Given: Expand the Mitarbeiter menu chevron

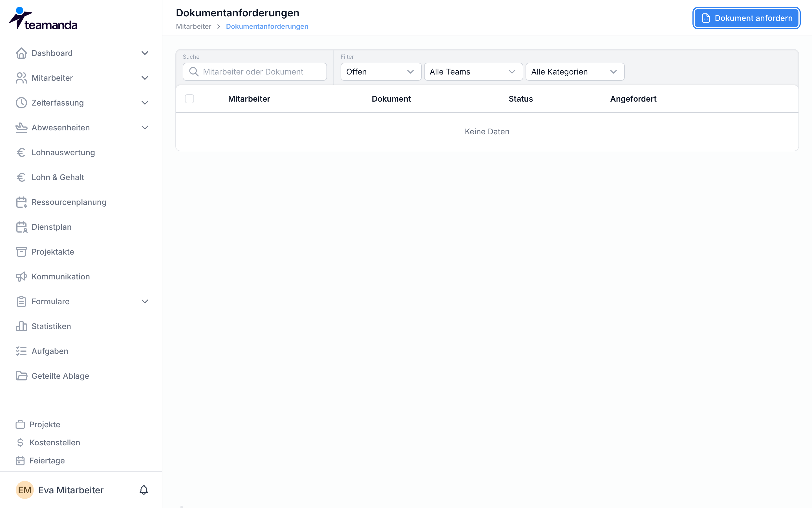Looking at the screenshot, I should [x=145, y=78].
